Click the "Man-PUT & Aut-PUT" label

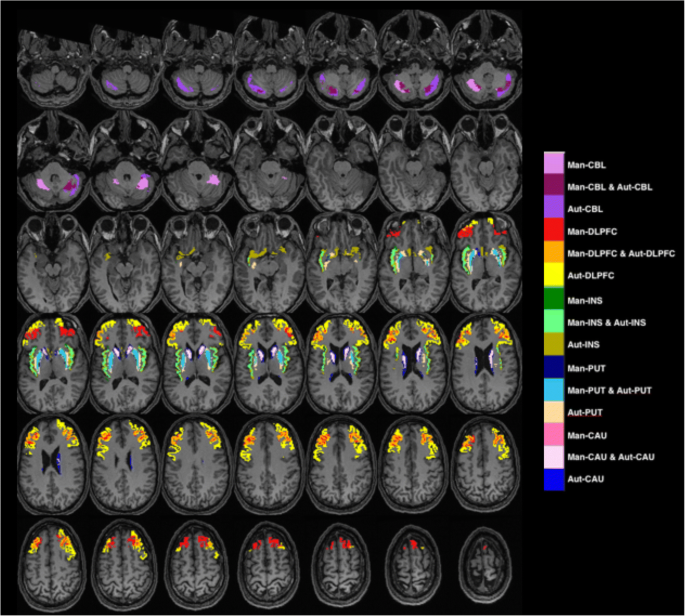tap(609, 390)
